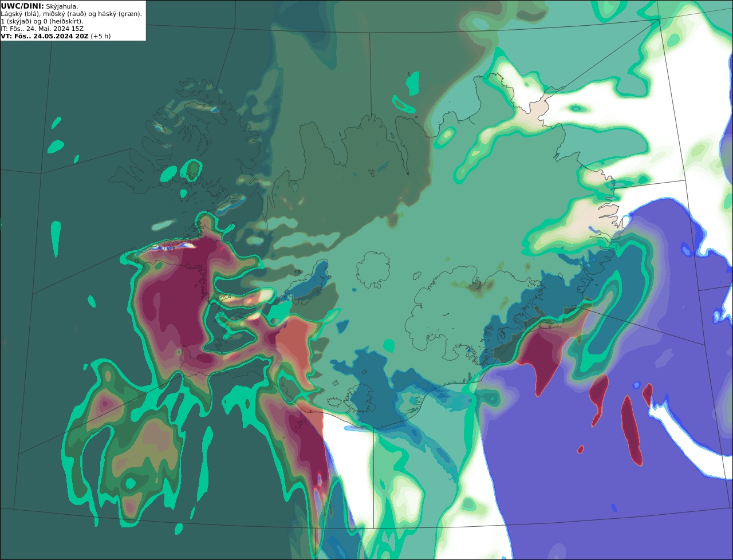Click the 'Lágský (blá), miðský (rauð)' legend line

72,14
